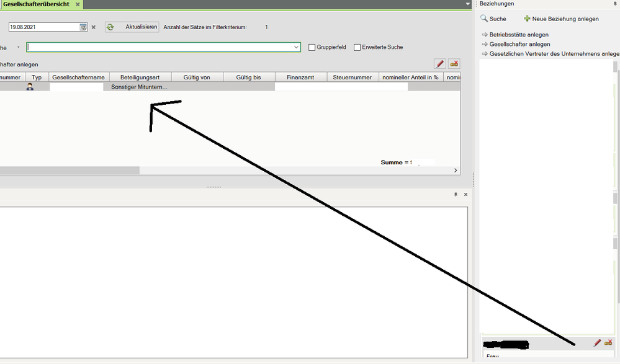Pin the lower detail panel
Screen dimensions: 620x364
456,195
